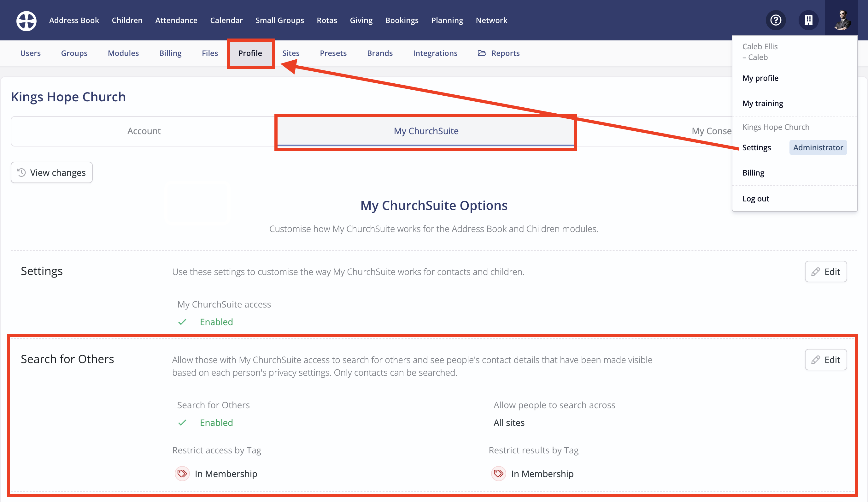Switch to the Account tab

[x=144, y=131]
